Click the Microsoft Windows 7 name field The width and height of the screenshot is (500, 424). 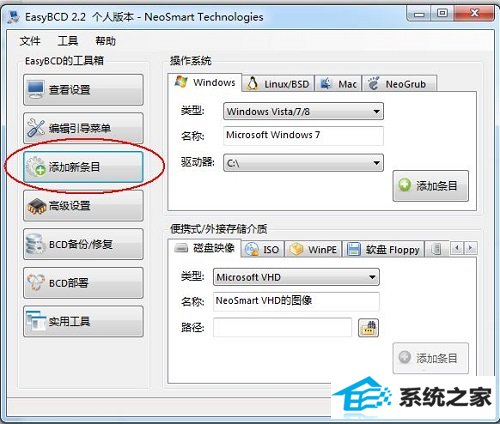point(303,135)
